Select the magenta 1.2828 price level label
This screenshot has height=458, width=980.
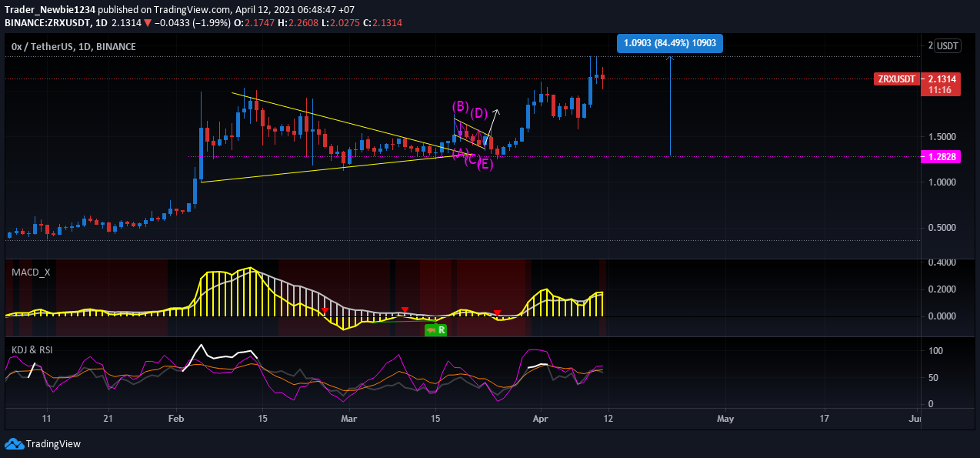tap(940, 156)
